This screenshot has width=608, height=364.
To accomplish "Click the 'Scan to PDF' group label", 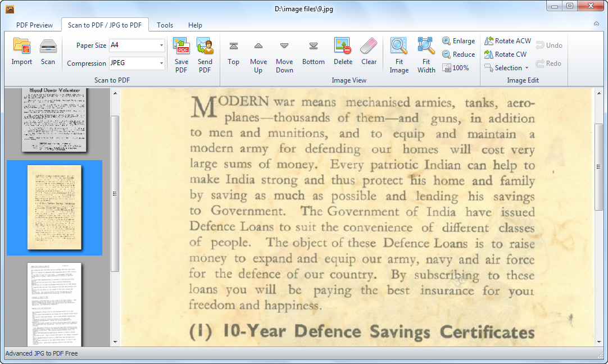I will coord(112,80).
